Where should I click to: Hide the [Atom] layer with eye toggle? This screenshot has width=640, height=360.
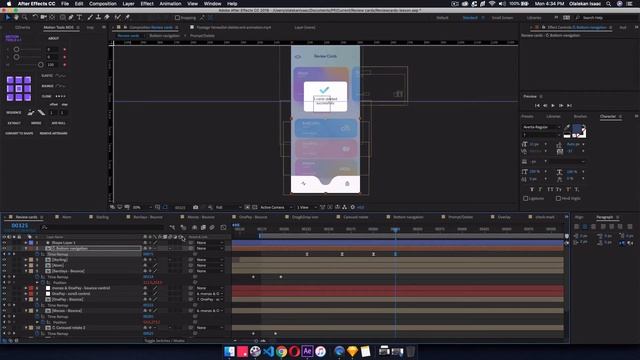(4, 265)
